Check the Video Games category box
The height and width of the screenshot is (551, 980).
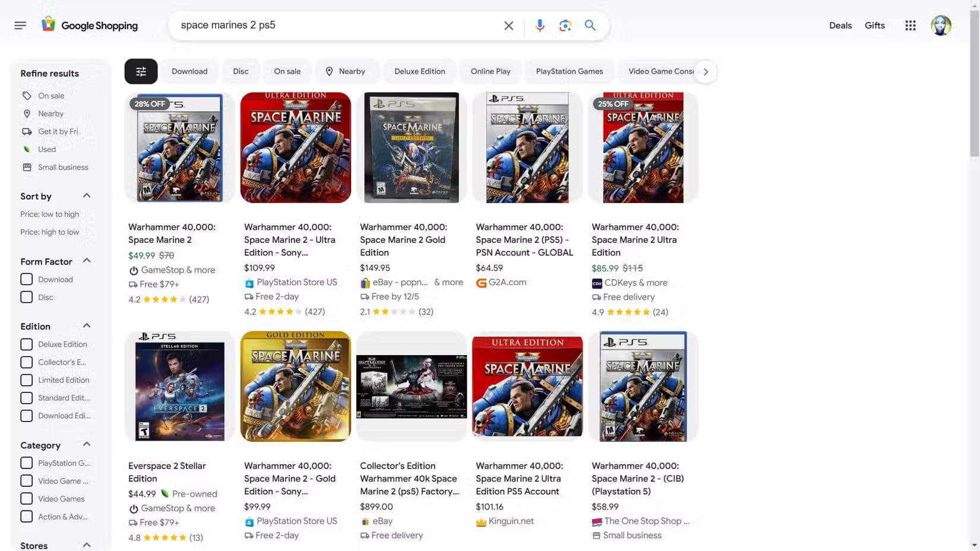(x=27, y=499)
